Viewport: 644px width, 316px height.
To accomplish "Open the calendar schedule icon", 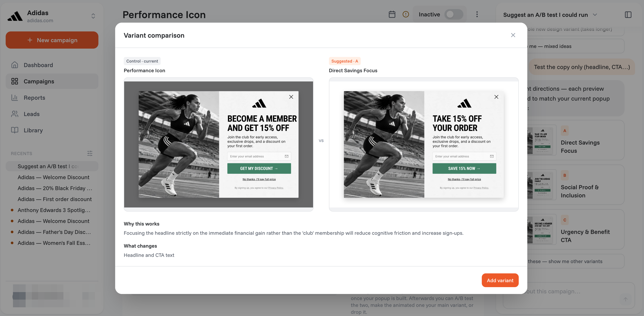I will pos(392,14).
